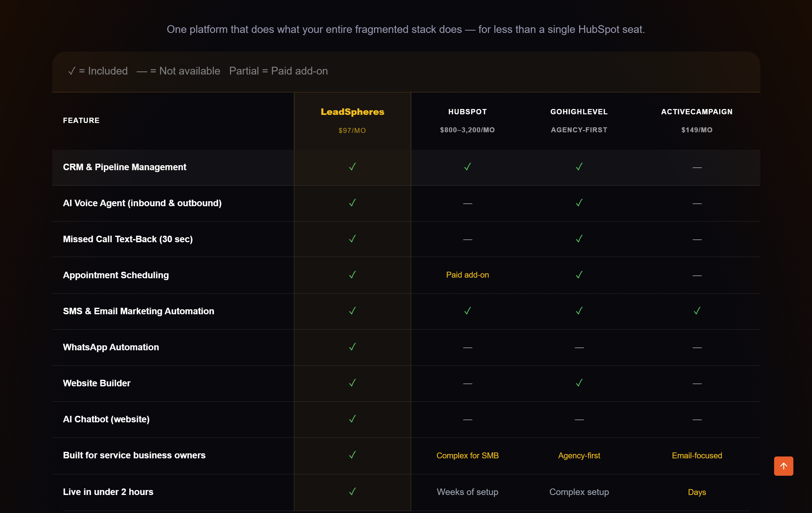Click GoHighLevel checkmark for AI Voice Agent
812x513 pixels.
pos(579,203)
